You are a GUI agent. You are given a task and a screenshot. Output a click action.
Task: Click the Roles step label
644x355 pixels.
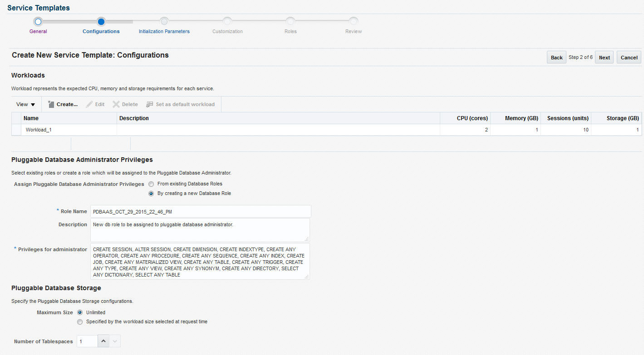coord(290,31)
